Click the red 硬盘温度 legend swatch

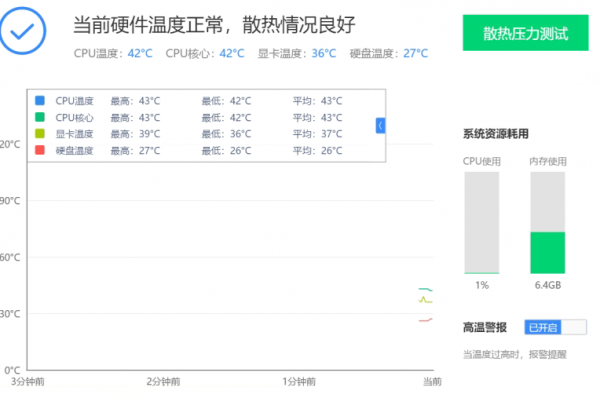pyautogui.click(x=40, y=150)
